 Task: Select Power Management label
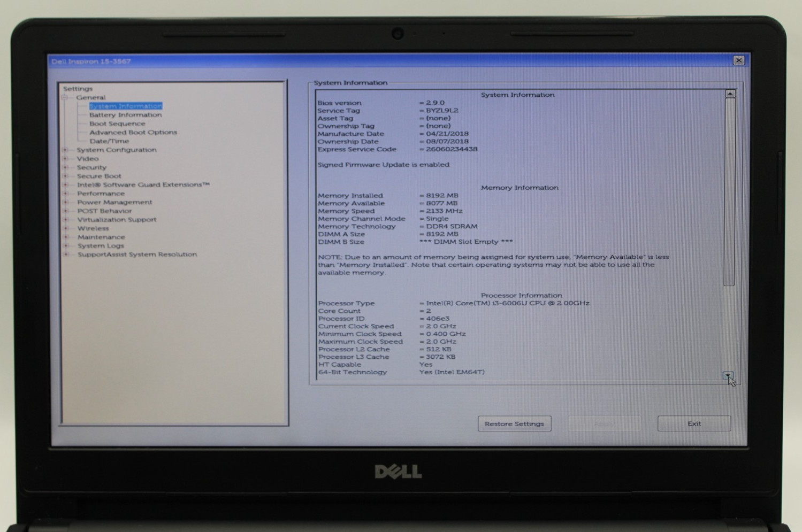click(x=114, y=202)
